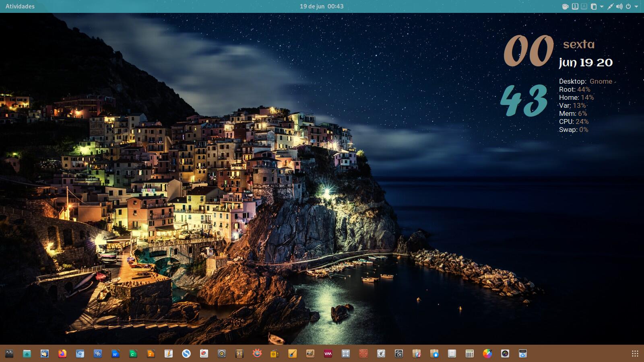Open the system power menu arrow

[x=636, y=6]
